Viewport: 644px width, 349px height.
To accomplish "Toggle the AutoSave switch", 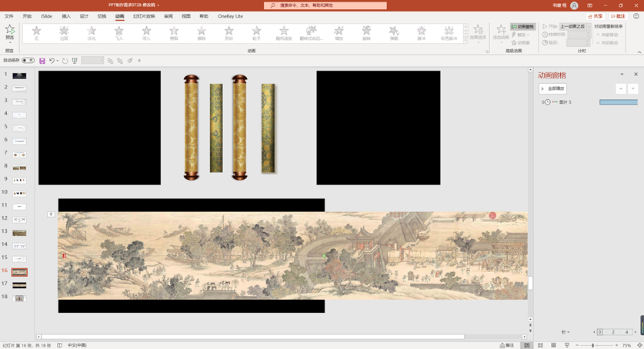I will point(28,60).
